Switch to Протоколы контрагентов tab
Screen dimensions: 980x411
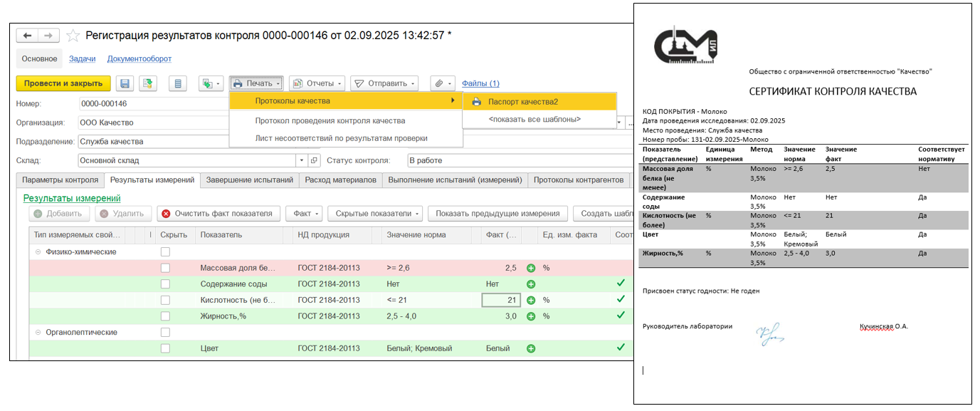579,180
